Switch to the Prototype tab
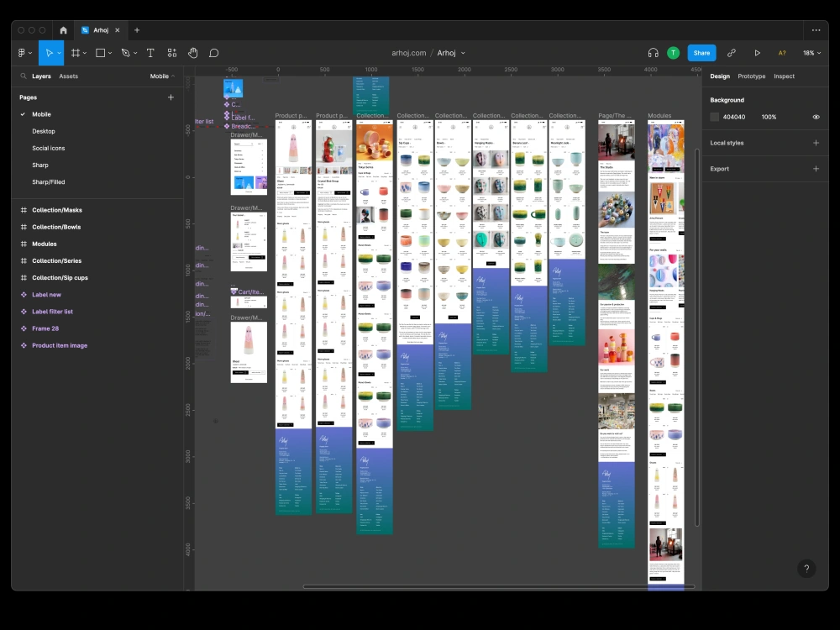 (x=752, y=76)
